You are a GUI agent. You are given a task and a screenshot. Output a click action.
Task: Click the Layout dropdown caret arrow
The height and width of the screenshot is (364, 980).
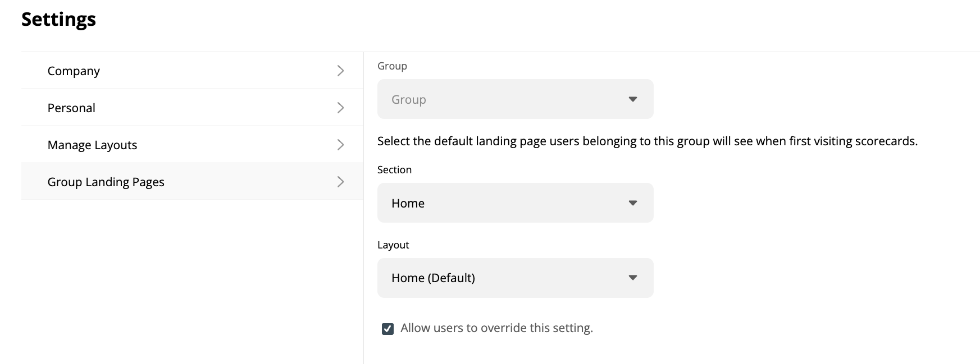(632, 278)
